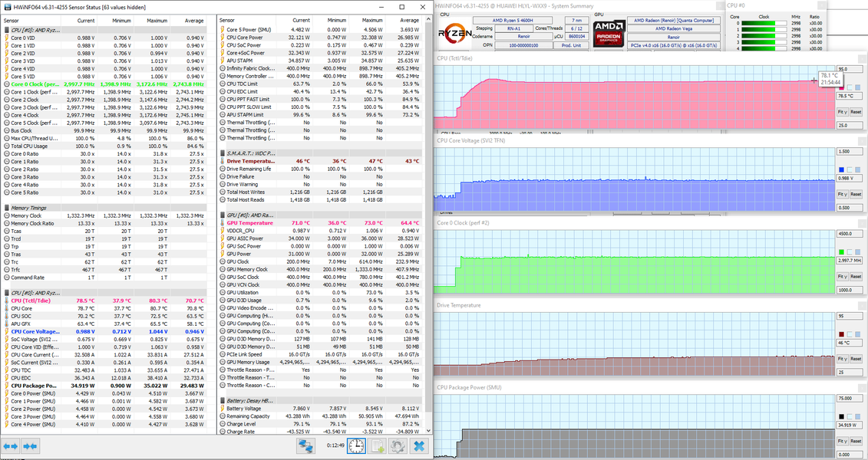Click the sensor list scrollbar down arrow
This screenshot has height=460, width=868.
tap(428, 431)
